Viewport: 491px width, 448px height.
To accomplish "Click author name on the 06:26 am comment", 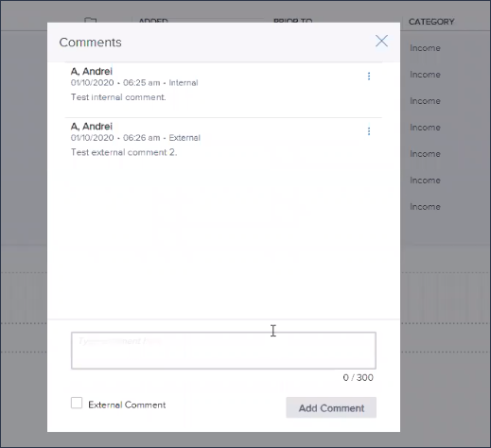I will pos(92,127).
